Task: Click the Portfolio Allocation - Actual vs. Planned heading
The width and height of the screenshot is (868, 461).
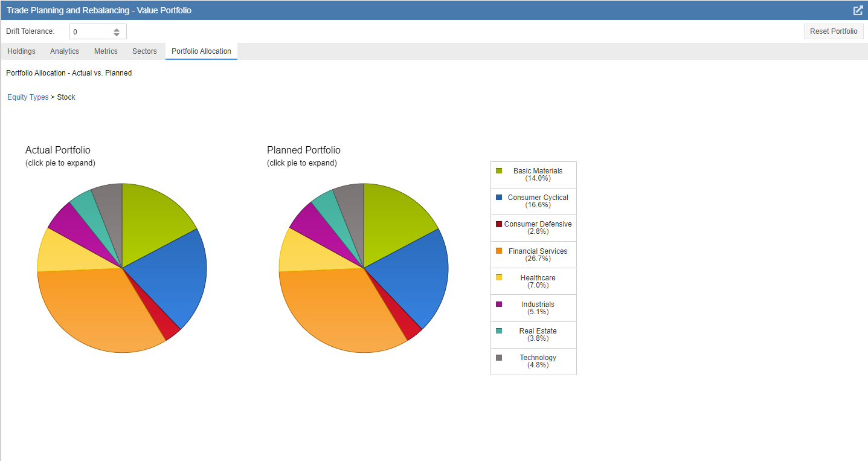Action: [69, 73]
